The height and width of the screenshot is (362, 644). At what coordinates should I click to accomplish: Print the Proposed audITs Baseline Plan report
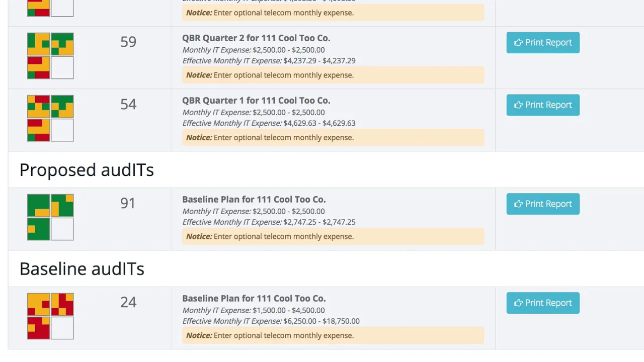point(543,204)
